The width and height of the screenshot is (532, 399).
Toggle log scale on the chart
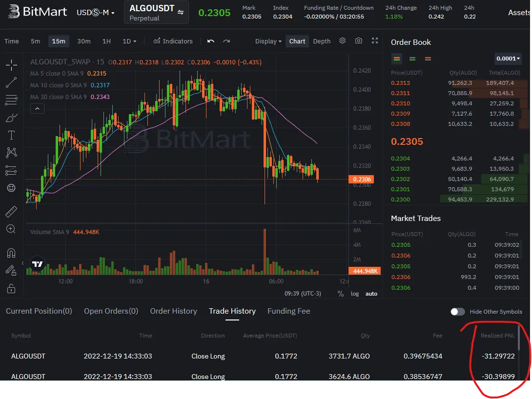click(354, 294)
